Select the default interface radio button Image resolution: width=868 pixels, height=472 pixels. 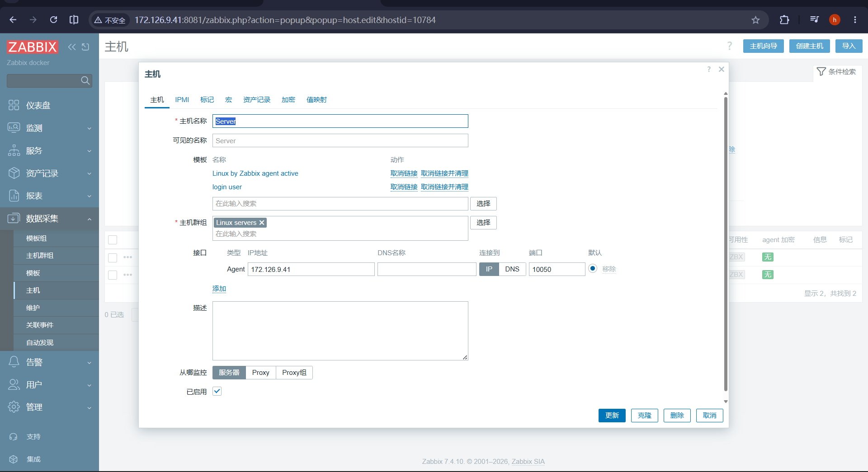(593, 269)
